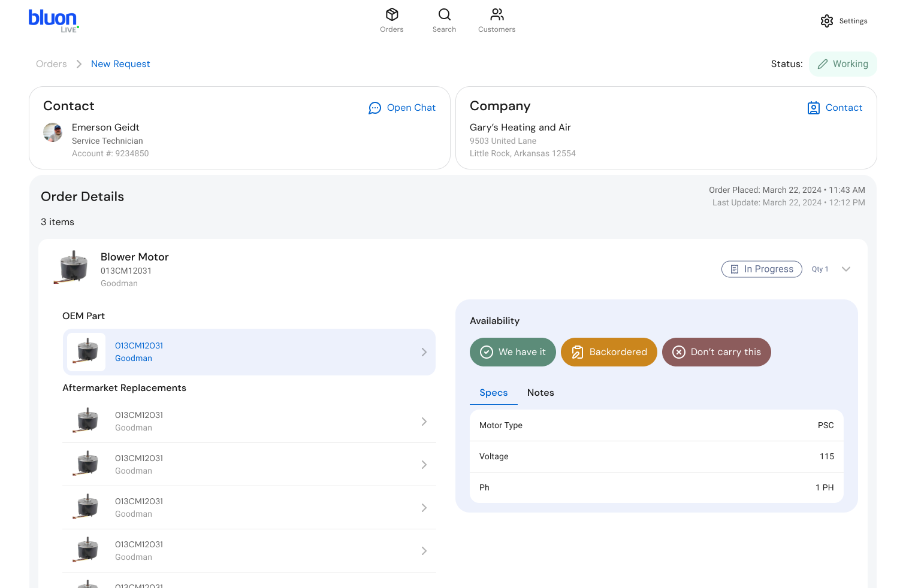
Task: Select Don't carry this button
Action: coord(717,352)
